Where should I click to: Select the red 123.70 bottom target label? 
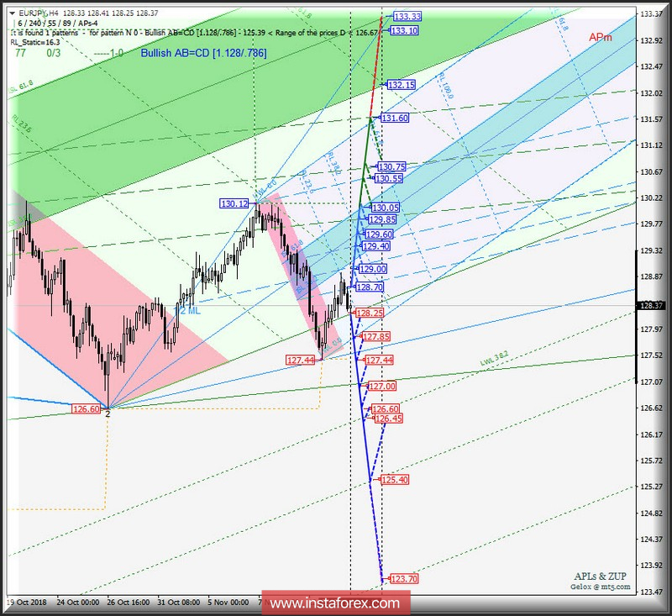pyautogui.click(x=404, y=579)
